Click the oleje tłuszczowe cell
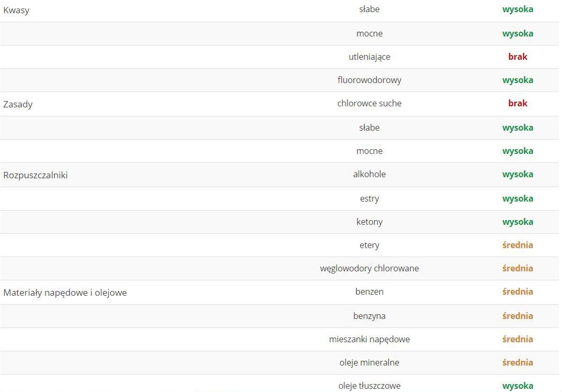 click(x=369, y=386)
